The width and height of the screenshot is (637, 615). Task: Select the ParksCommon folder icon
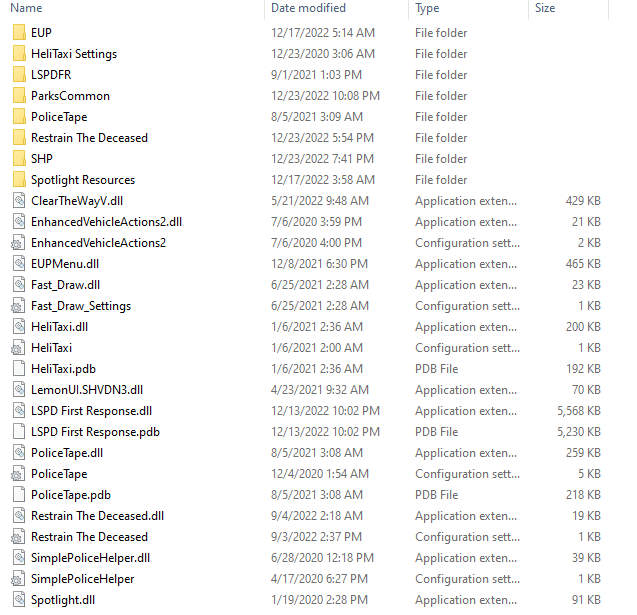19,96
